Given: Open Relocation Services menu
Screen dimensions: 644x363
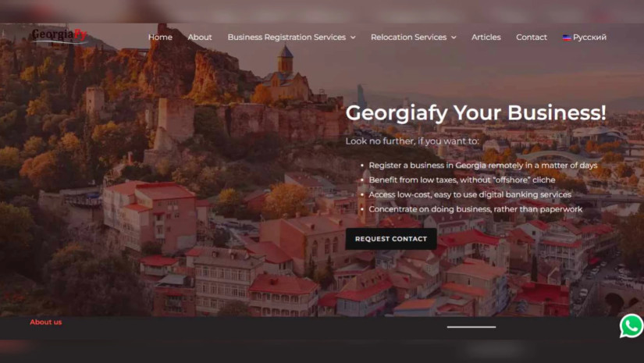Looking at the screenshot, I should tap(409, 37).
